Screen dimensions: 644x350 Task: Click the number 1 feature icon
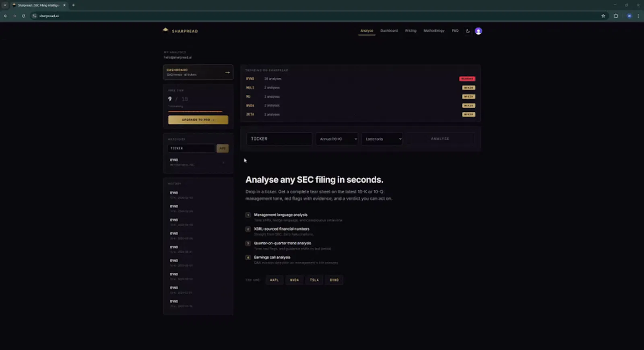click(x=248, y=215)
